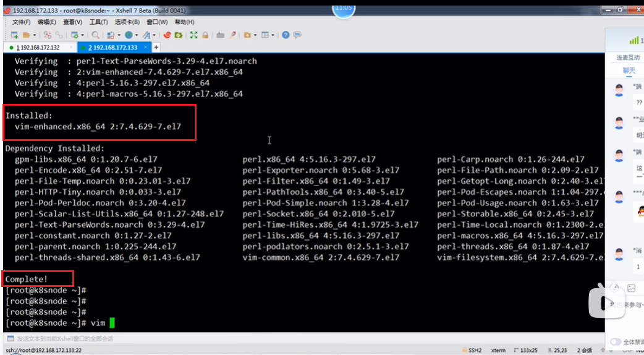Open the 查看(V) menu
The width and height of the screenshot is (644, 355).
pos(72,22)
